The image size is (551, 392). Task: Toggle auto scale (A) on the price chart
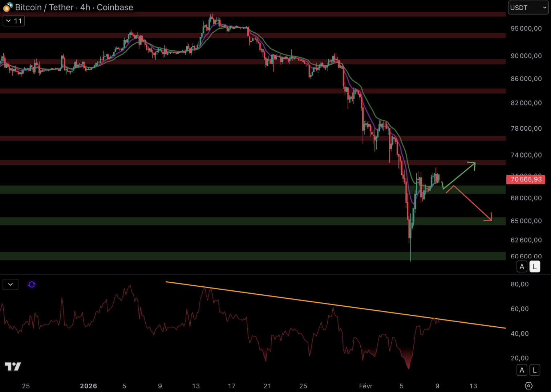tap(522, 267)
